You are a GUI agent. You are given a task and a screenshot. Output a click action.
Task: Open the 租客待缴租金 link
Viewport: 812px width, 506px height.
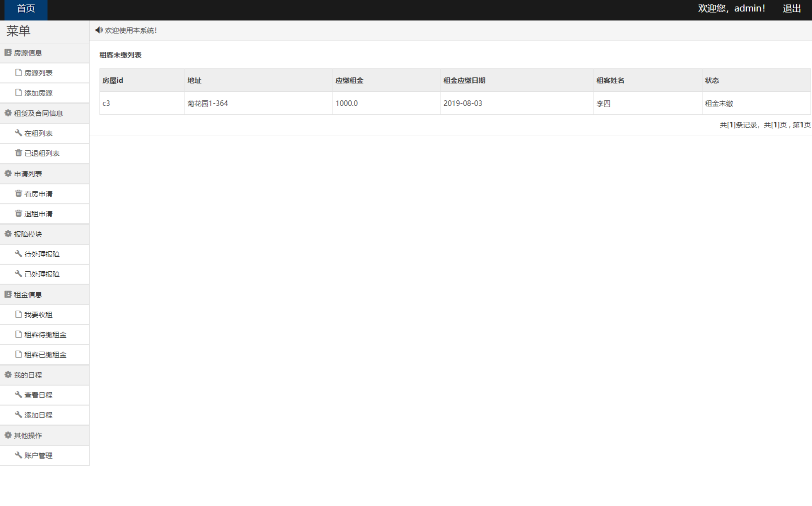click(44, 335)
